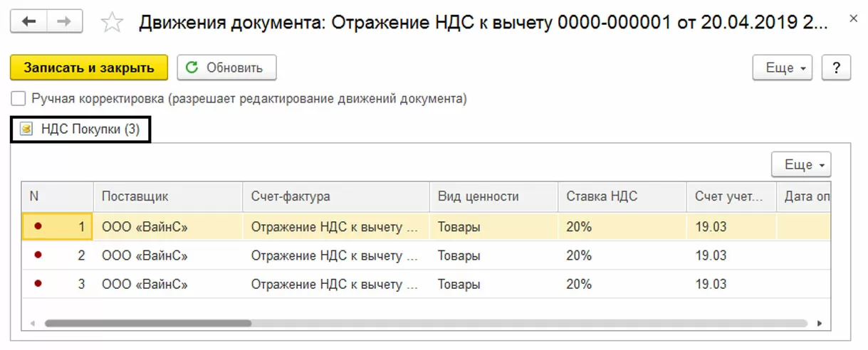Select the Вид ценности column header
868x350 pixels.
[478, 196]
